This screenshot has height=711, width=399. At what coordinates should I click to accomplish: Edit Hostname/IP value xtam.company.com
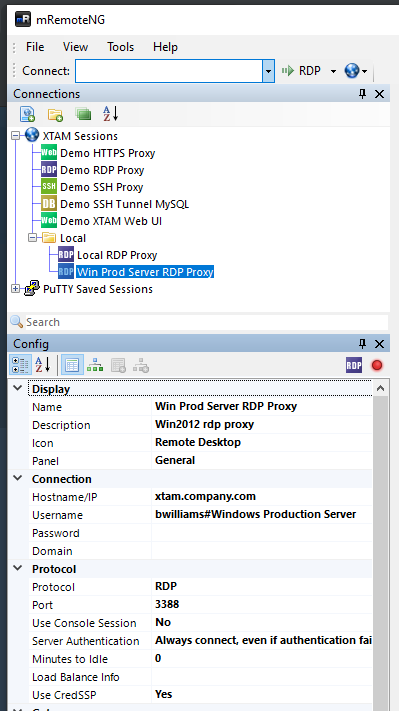(x=262, y=497)
